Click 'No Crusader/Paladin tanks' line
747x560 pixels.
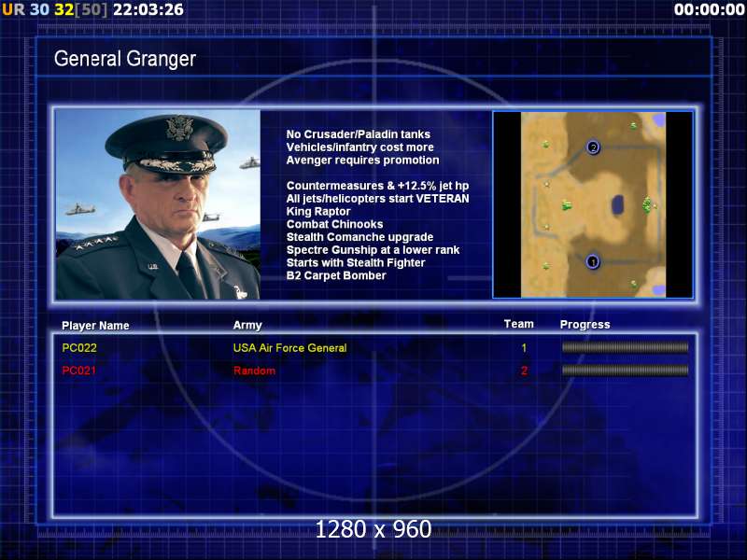[359, 134]
